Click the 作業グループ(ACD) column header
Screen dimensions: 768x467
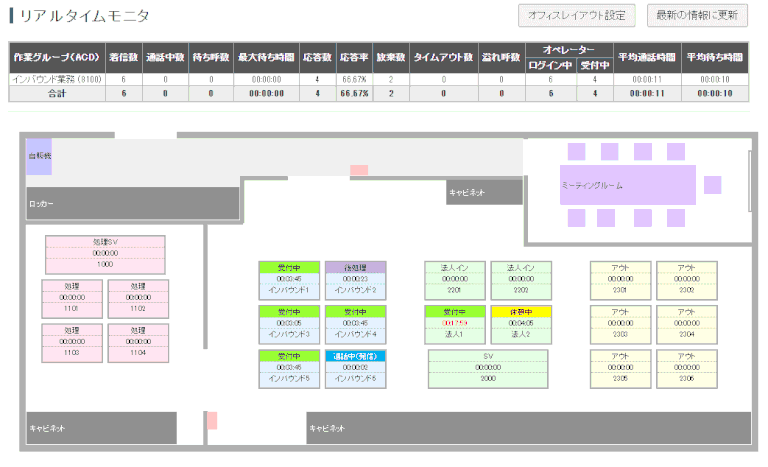pyautogui.click(x=55, y=58)
